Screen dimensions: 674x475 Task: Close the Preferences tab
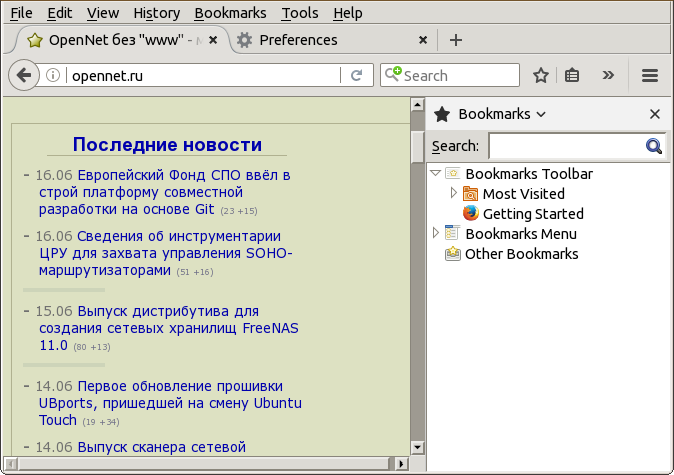423,40
